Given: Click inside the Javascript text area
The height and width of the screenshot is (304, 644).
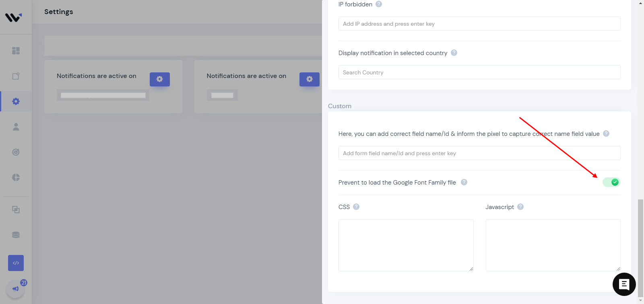Looking at the screenshot, I should coord(553,245).
